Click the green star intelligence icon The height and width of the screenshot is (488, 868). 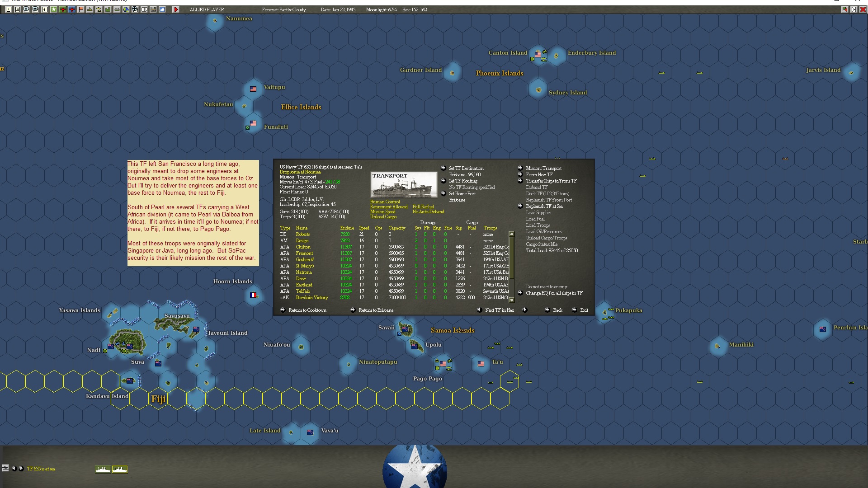point(54,9)
